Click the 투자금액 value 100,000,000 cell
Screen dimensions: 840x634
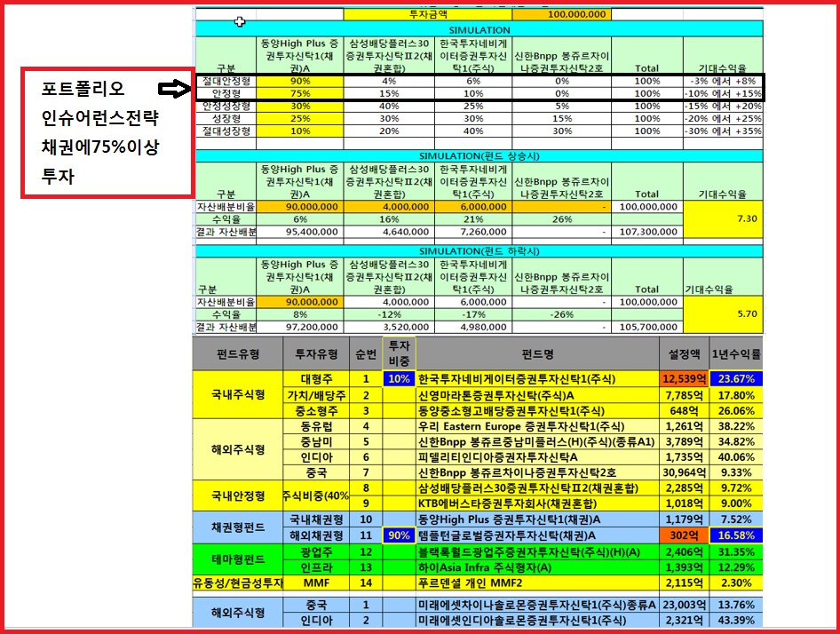tap(561, 14)
